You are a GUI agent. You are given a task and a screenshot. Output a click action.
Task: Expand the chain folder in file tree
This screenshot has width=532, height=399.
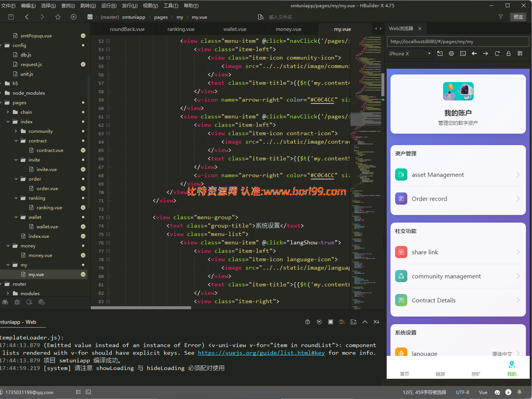tap(8, 112)
